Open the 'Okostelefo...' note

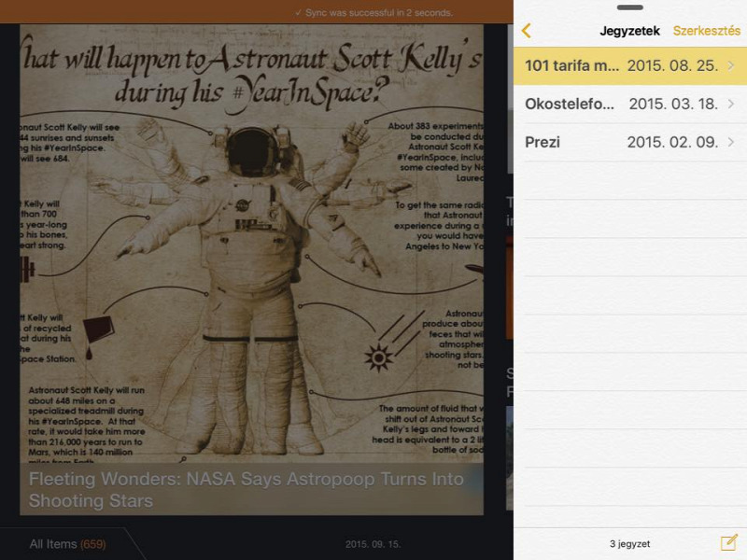630,104
